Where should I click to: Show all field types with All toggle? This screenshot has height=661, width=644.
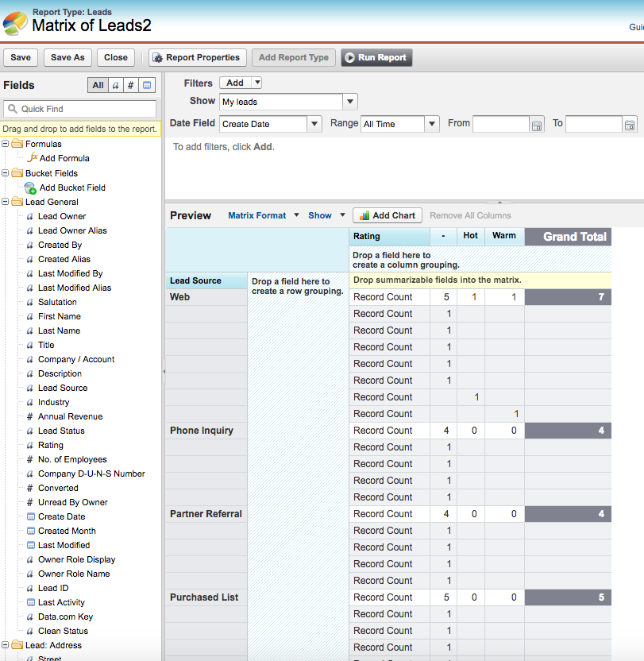(98, 85)
